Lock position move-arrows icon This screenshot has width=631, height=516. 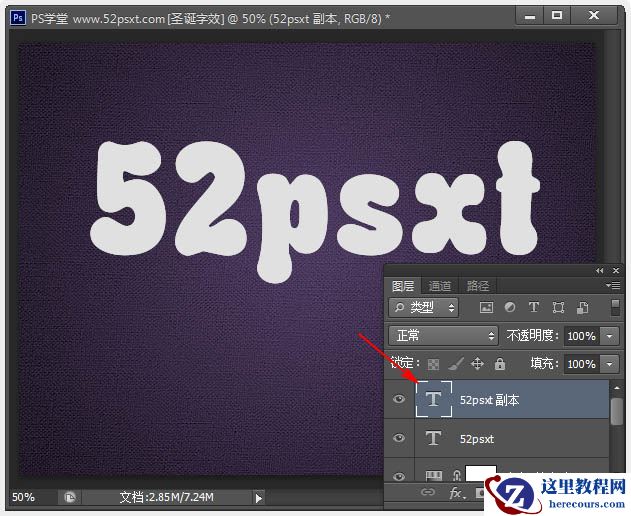point(477,364)
